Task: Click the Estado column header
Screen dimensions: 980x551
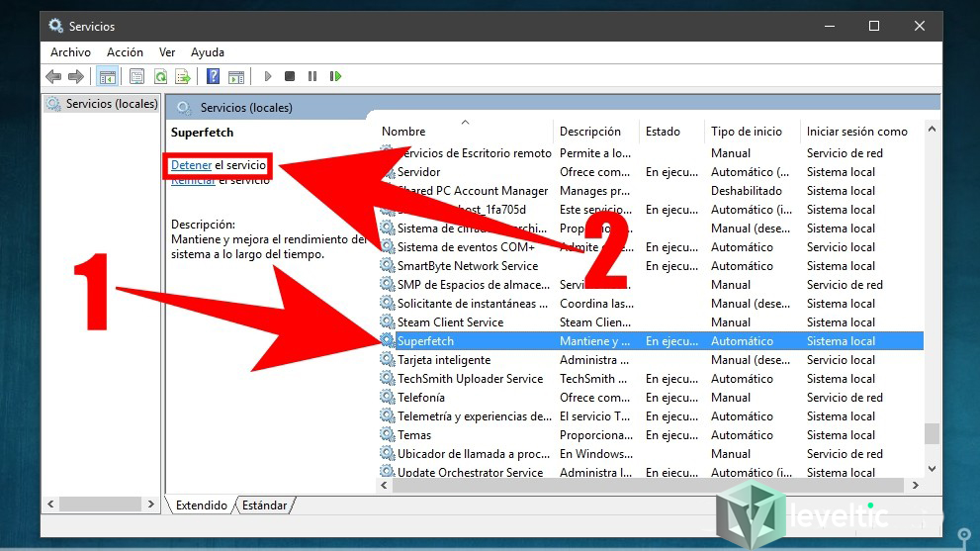Action: click(663, 132)
